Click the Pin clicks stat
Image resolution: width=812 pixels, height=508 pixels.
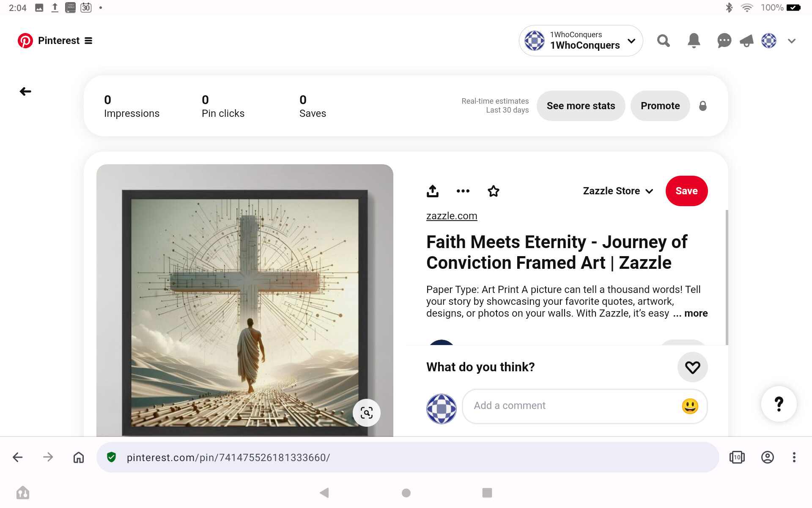[223, 106]
